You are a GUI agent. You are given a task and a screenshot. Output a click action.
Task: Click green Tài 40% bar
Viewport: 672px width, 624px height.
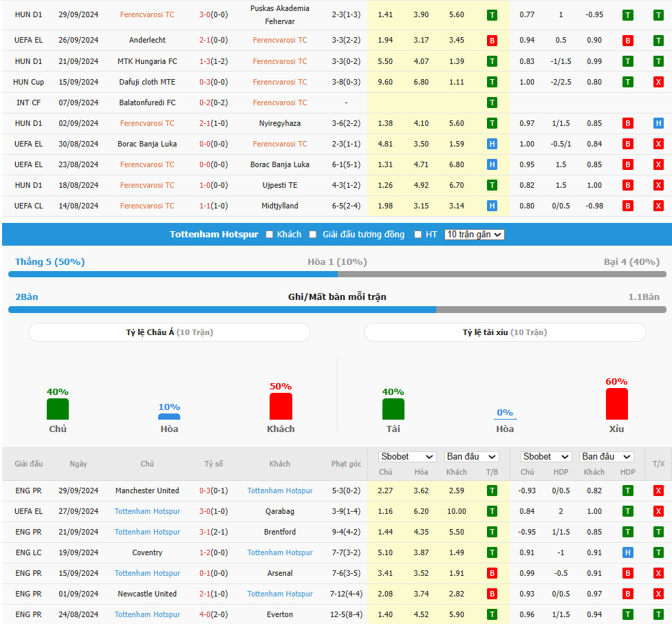[x=393, y=409]
